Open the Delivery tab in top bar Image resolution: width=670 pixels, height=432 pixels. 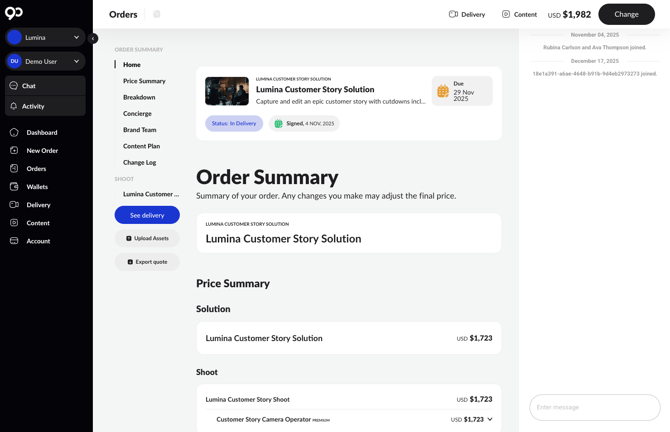coord(467,14)
